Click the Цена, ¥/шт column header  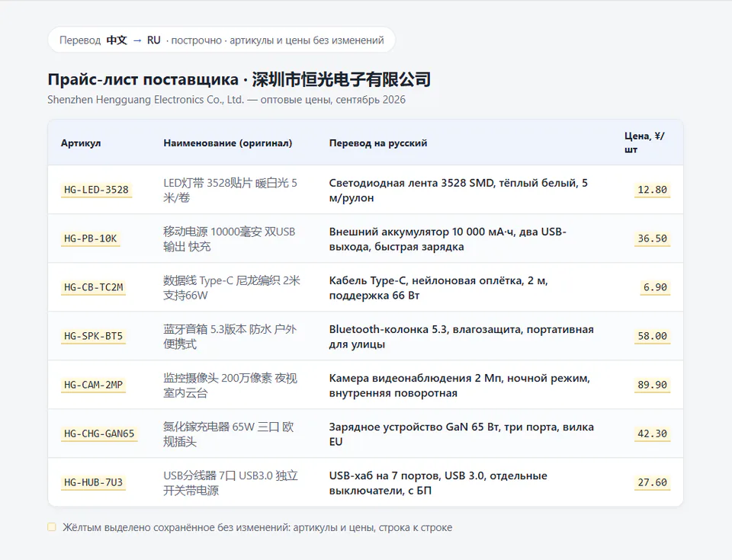tap(644, 142)
